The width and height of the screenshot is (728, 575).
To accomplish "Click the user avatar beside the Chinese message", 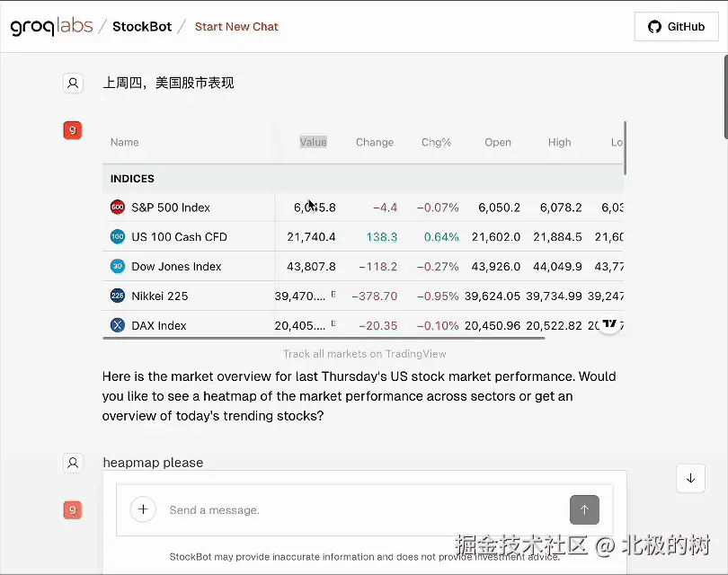I will [x=73, y=83].
